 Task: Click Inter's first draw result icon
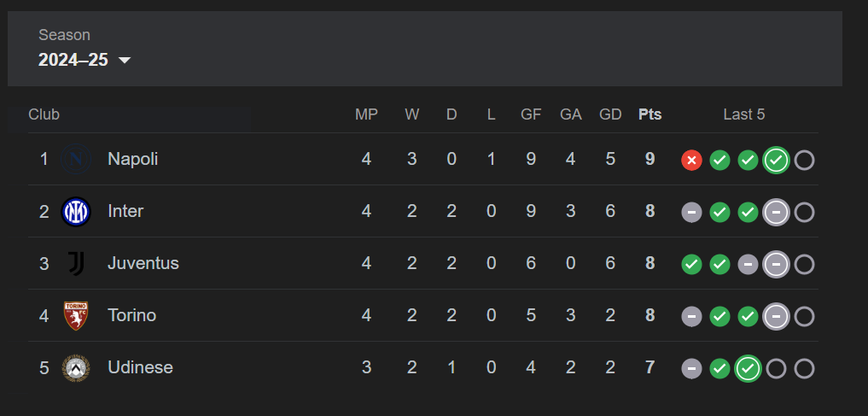(x=691, y=212)
